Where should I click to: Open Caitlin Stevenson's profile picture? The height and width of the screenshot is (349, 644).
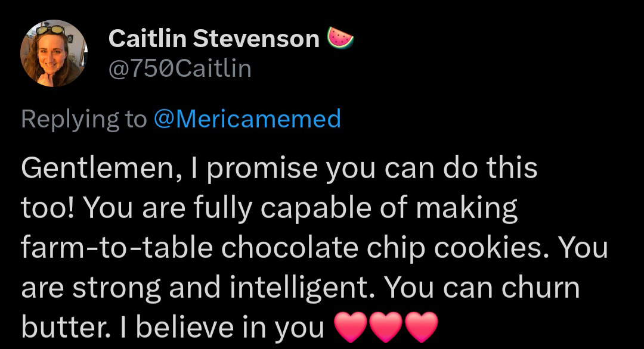click(x=54, y=54)
